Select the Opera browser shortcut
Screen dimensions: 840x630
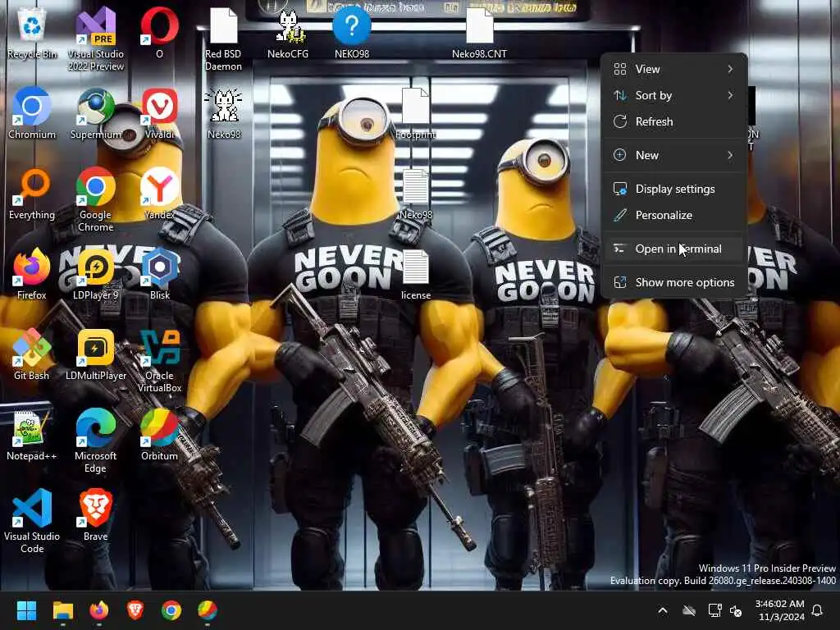tap(160, 33)
